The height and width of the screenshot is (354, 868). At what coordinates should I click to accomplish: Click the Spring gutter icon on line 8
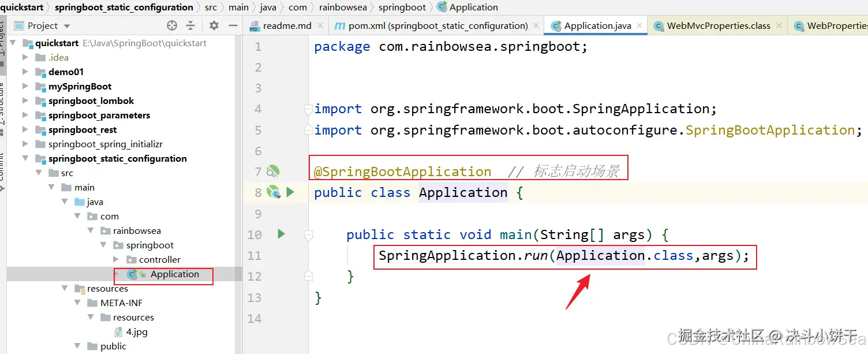[273, 192]
